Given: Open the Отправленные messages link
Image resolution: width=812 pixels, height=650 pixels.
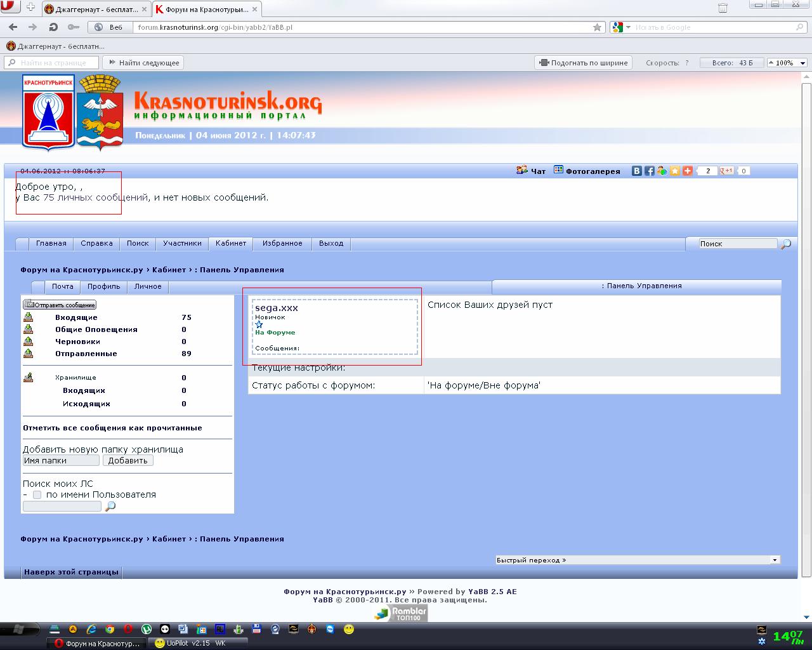Looking at the screenshot, I should (x=86, y=354).
